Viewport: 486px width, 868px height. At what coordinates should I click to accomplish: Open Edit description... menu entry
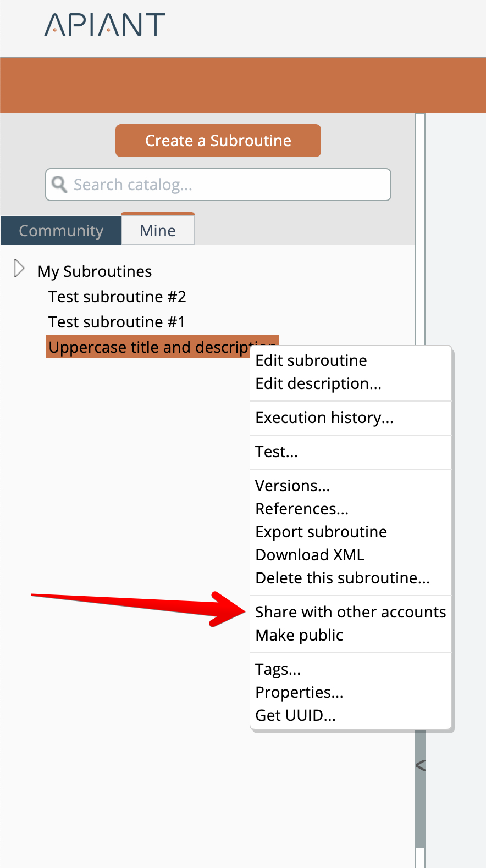318,383
